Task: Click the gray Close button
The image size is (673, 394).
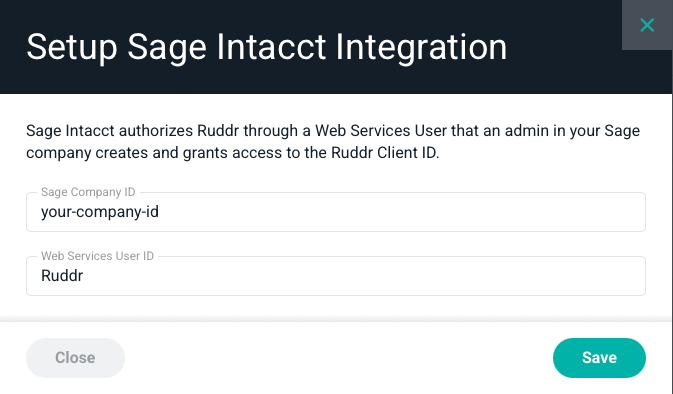Action: pos(75,358)
